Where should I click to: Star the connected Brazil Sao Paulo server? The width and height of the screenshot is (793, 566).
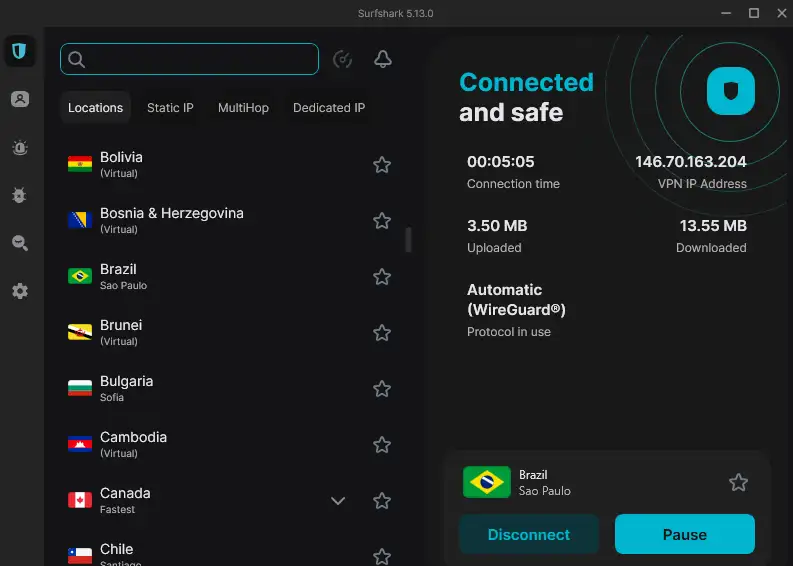[738, 483]
